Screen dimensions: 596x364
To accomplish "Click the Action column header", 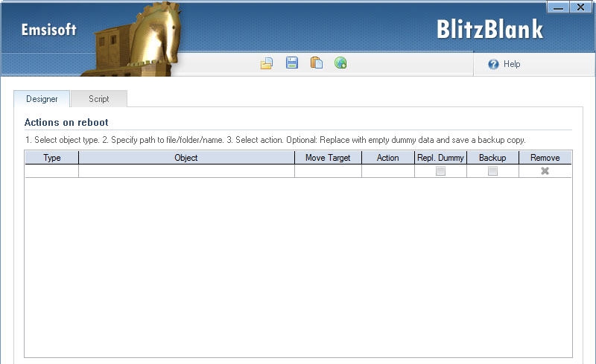I will tap(388, 158).
